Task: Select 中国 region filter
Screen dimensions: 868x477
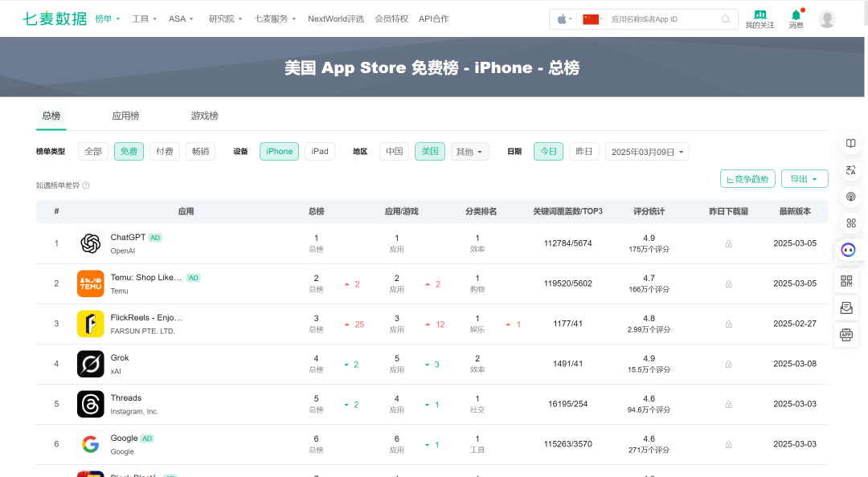Action: point(394,152)
